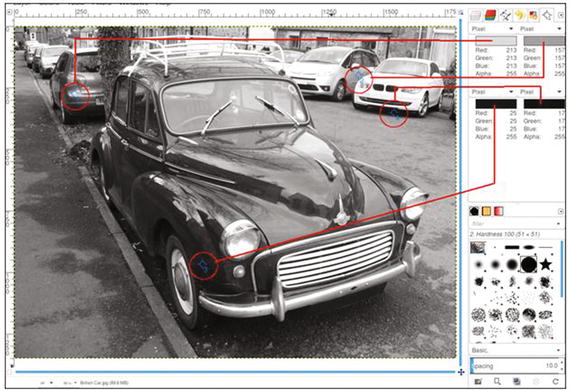Open the brushes dock configure tab menu

click(560, 211)
